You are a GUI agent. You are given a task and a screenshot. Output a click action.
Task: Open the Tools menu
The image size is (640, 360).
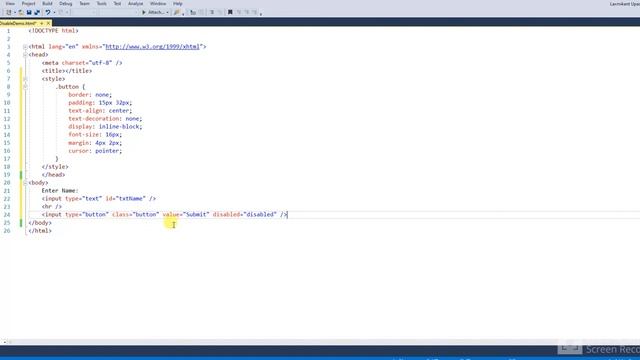pyautogui.click(x=102, y=4)
